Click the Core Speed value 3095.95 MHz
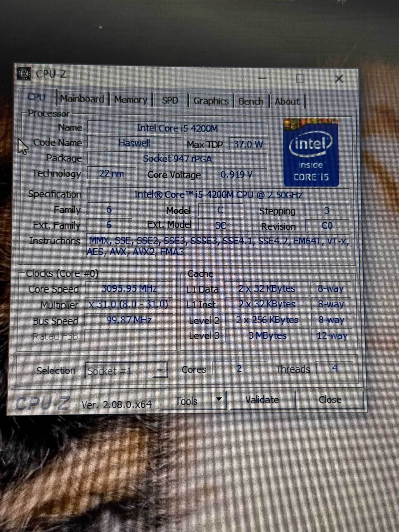Screen dimensions: 399x532 129,288
